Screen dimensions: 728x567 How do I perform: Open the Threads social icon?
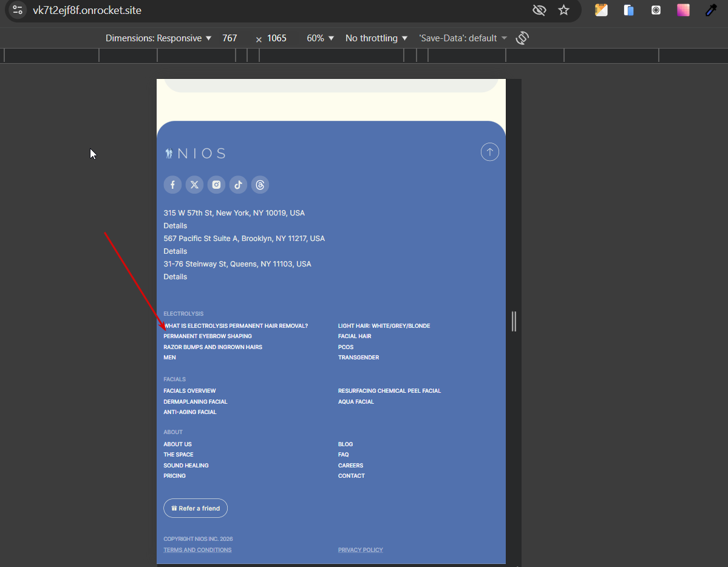pos(260,185)
